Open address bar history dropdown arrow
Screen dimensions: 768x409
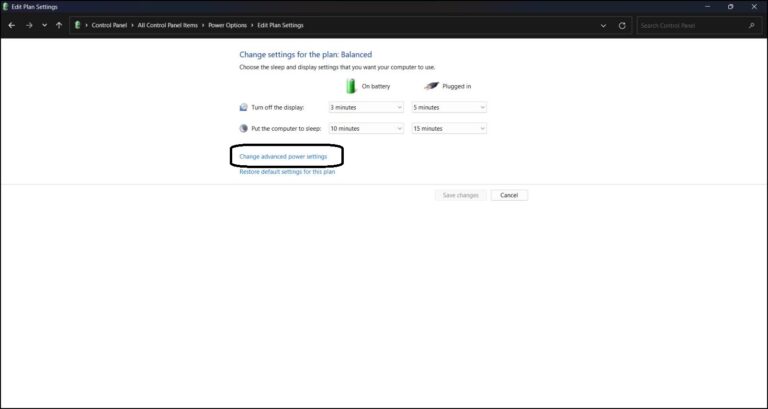[x=603, y=25]
